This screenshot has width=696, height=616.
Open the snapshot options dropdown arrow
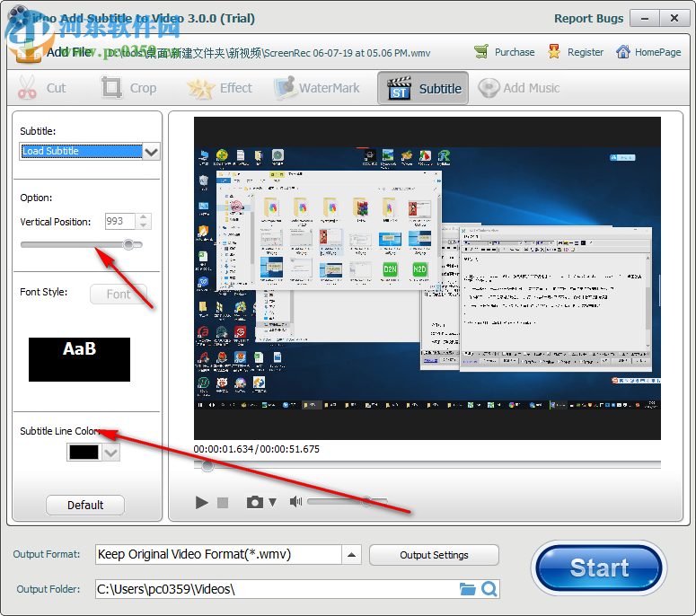272,502
